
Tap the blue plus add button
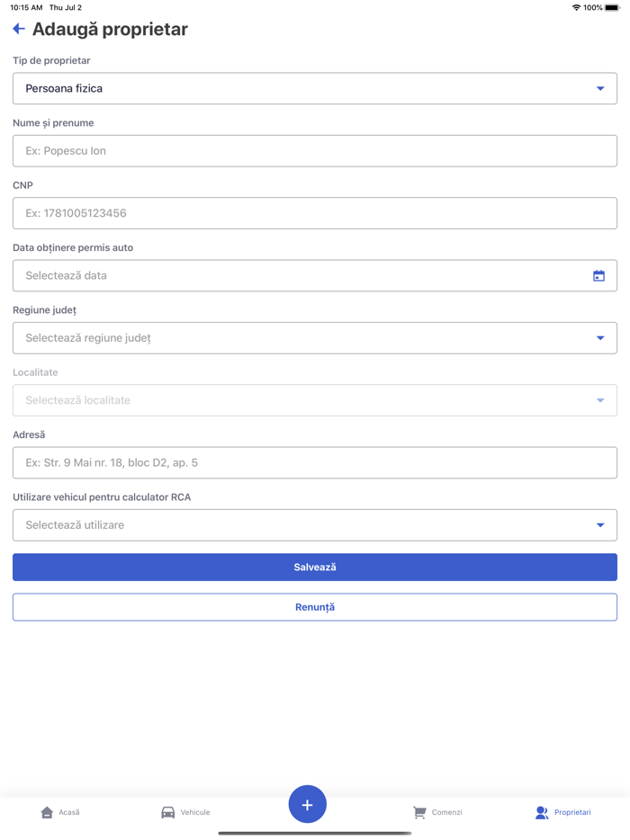click(307, 804)
